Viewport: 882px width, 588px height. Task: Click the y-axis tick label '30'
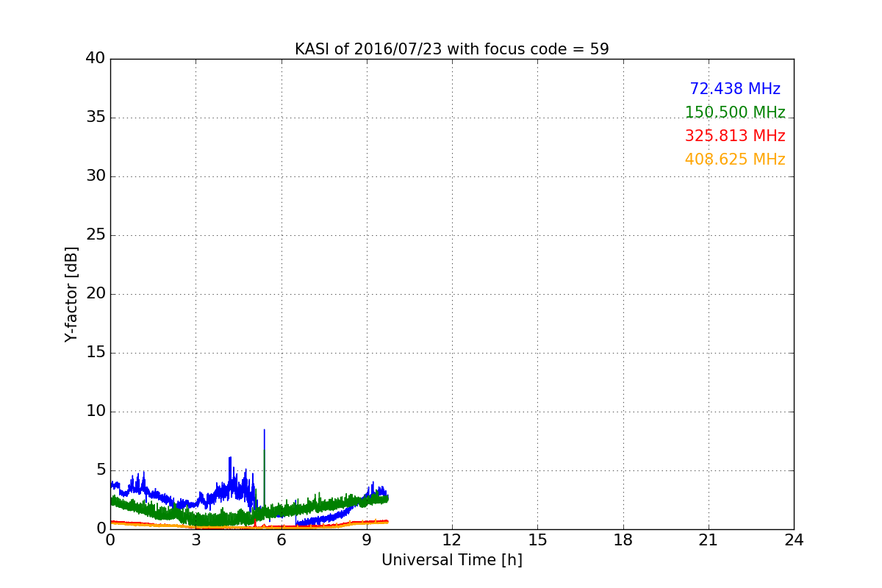pyautogui.click(x=96, y=176)
